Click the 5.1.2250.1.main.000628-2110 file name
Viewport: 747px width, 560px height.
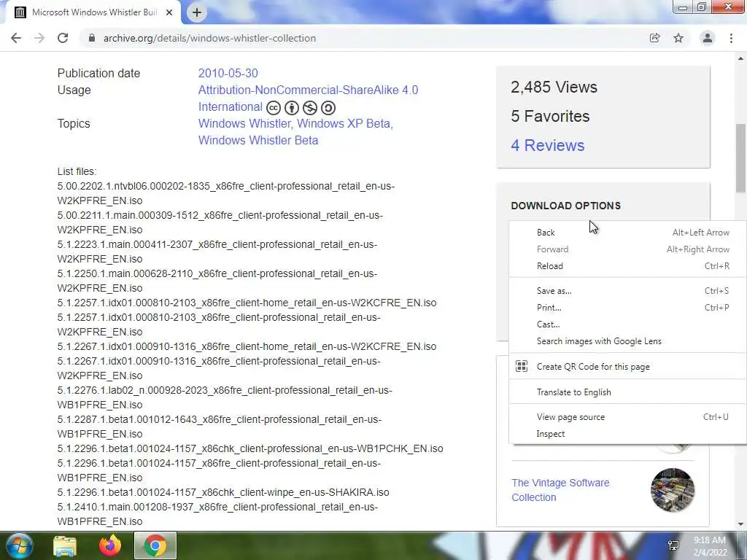[217, 281]
